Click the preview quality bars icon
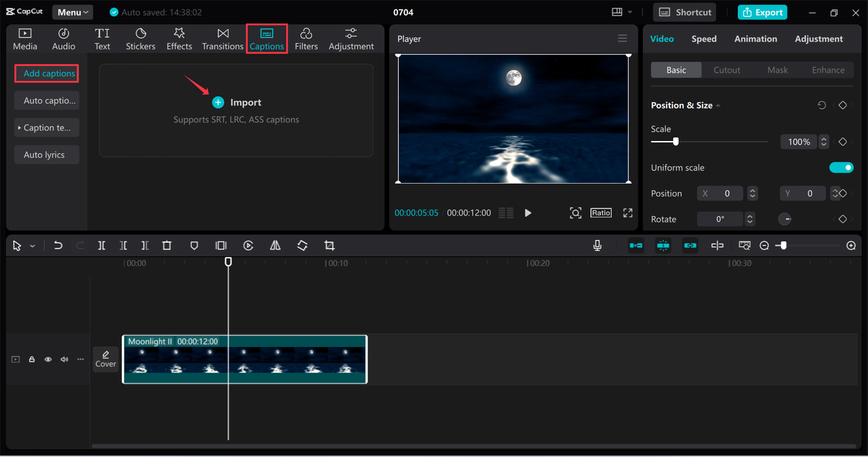 506,213
